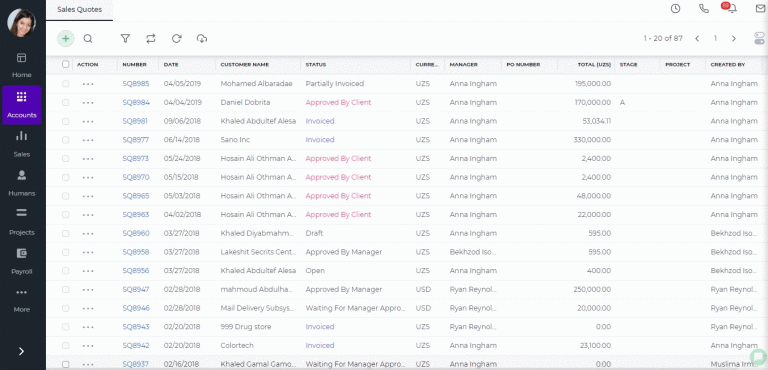Viewport: 768px width, 370px height.
Task: Open the clock history icon
Action: tap(675, 8)
